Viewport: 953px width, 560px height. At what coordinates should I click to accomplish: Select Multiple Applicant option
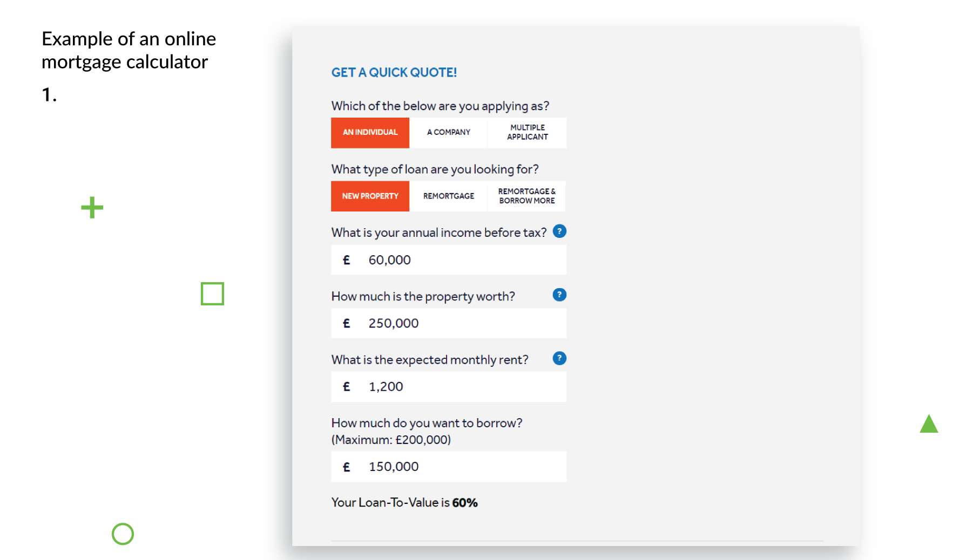coord(528,133)
